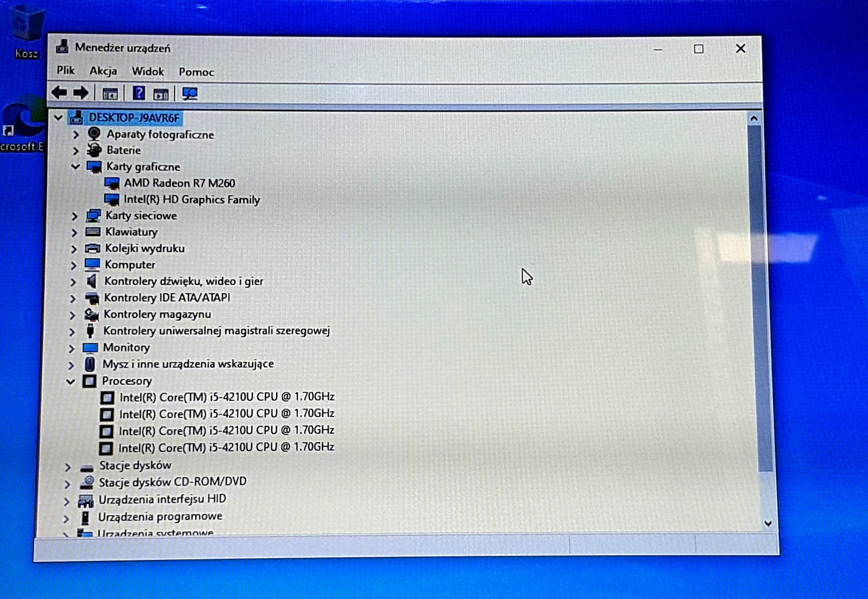The height and width of the screenshot is (599, 868).
Task: Click the keyboard icon for Klawiatury
Action: pos(93,232)
